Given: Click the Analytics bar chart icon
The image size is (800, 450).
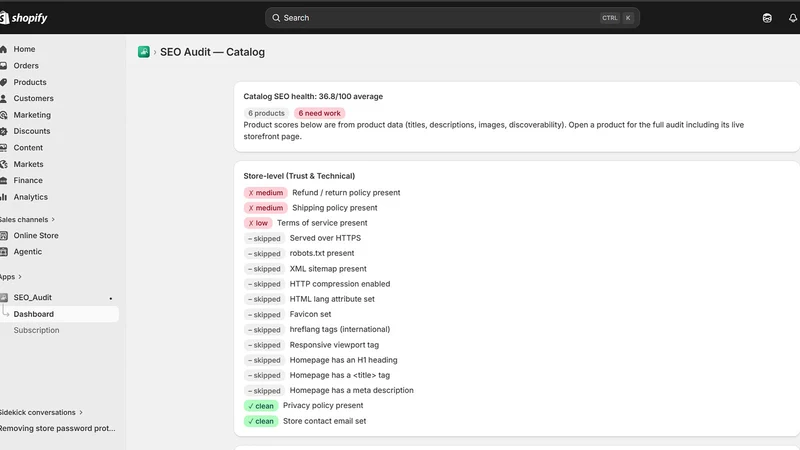Looking at the screenshot, I should pos(4,197).
